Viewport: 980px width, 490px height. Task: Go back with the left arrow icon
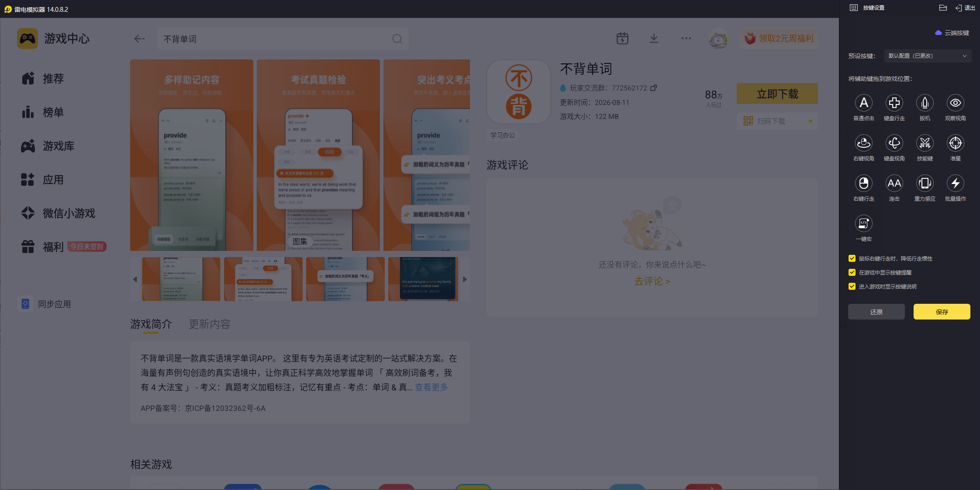[x=139, y=39]
